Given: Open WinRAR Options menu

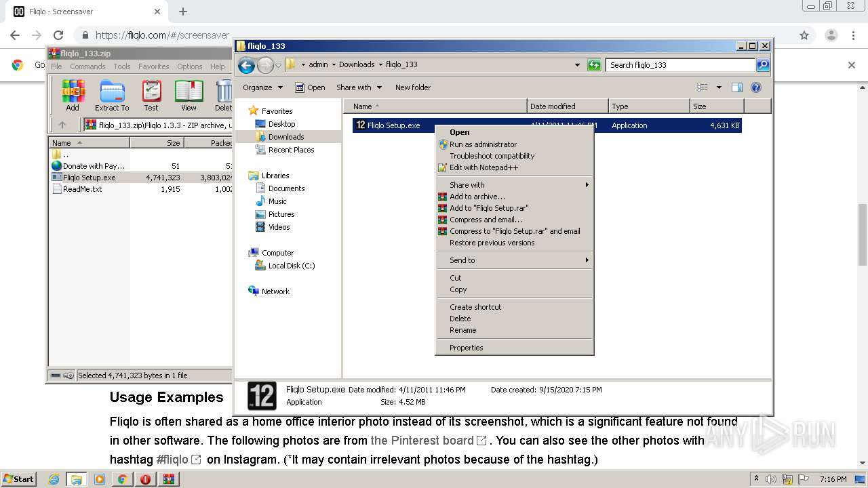Looking at the screenshot, I should [190, 66].
